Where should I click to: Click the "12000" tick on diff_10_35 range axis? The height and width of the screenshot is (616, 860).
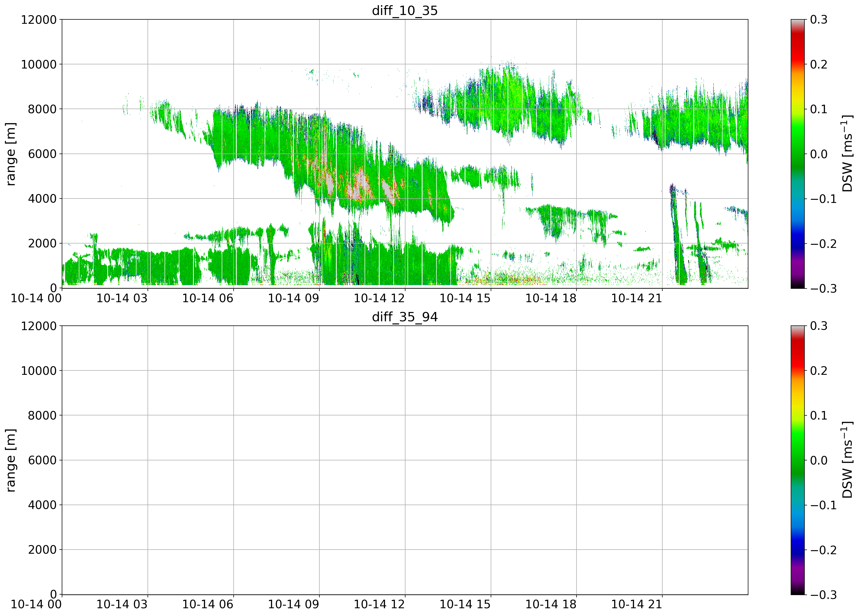(39, 19)
